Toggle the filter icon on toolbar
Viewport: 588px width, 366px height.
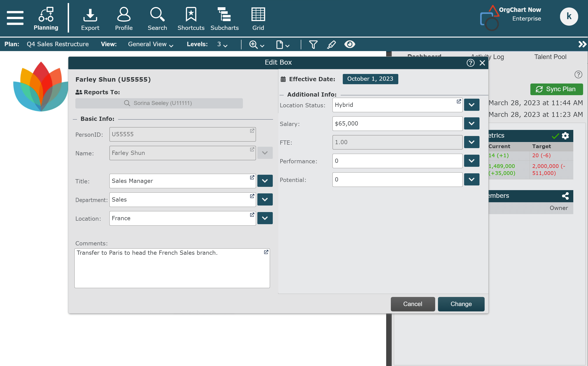(313, 44)
